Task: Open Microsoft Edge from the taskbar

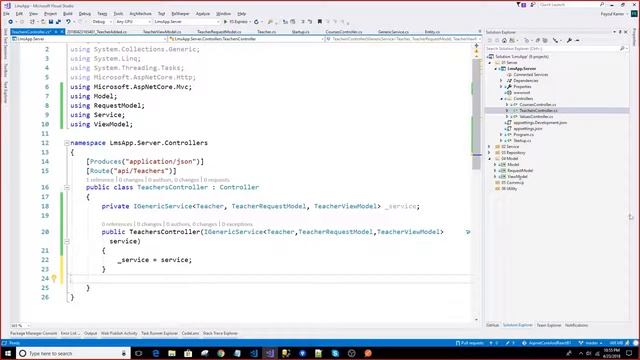Action: click(x=156, y=353)
